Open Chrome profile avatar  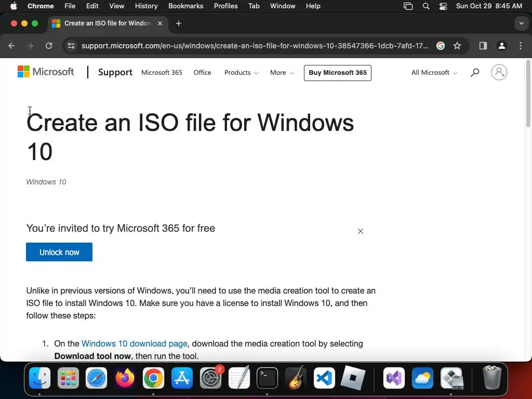point(502,46)
